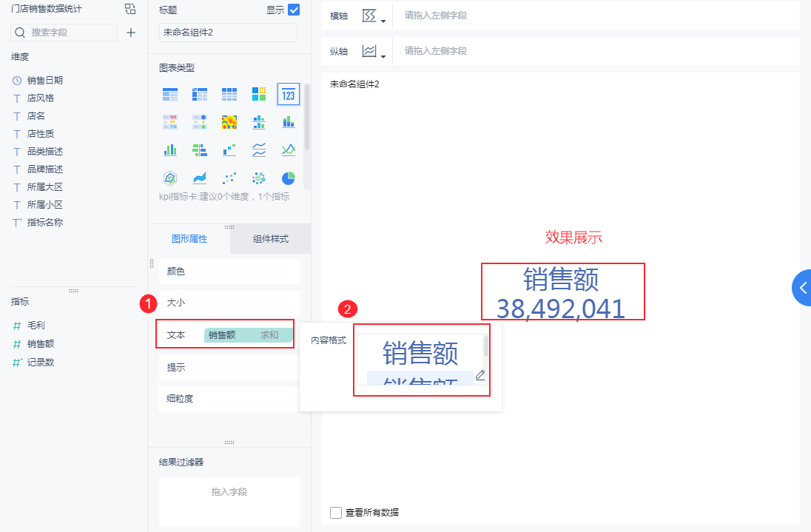811x532 pixels.
Task: Check the 查看所有数据 checkbox
Action: click(336, 512)
